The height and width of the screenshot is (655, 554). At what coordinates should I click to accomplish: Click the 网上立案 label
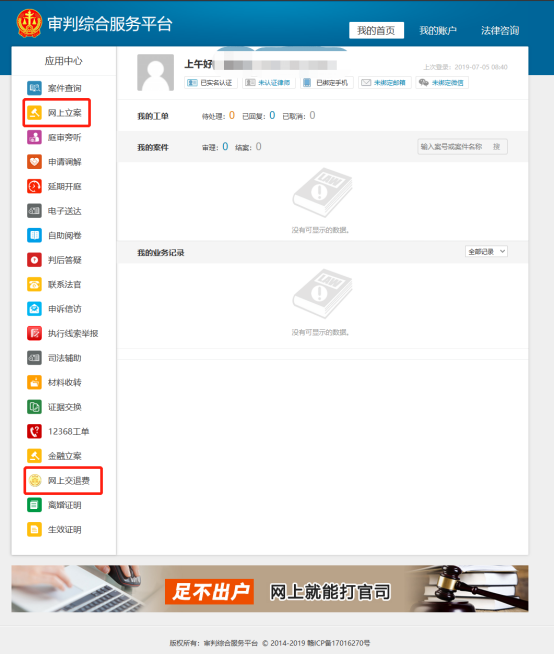(x=65, y=113)
